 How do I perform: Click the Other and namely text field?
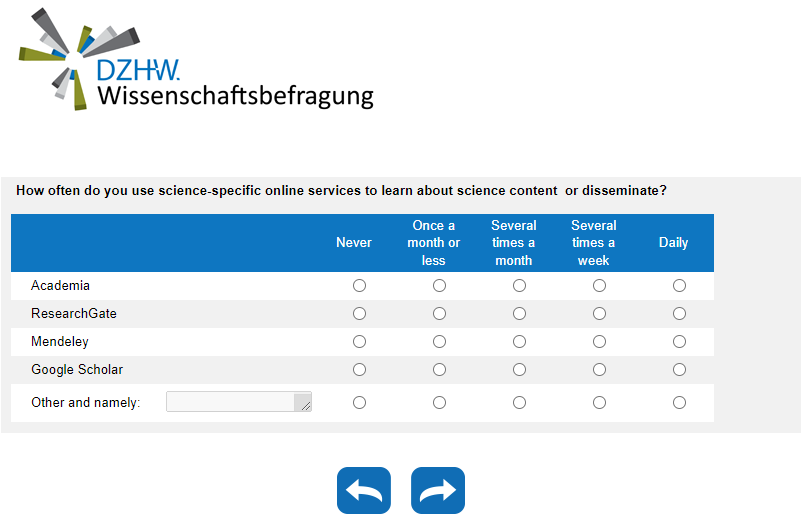tap(232, 402)
